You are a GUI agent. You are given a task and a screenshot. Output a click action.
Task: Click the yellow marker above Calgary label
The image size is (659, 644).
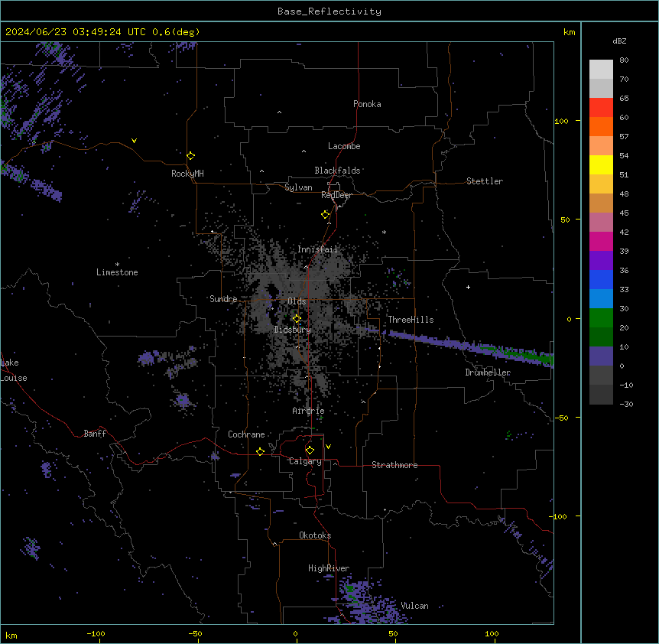(310, 450)
